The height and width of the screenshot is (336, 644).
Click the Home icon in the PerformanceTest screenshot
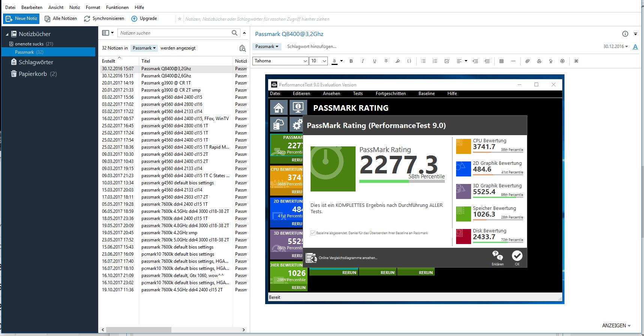(279, 108)
